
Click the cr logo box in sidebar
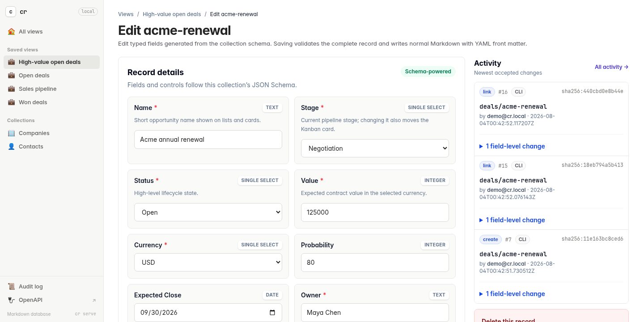pos(11,12)
